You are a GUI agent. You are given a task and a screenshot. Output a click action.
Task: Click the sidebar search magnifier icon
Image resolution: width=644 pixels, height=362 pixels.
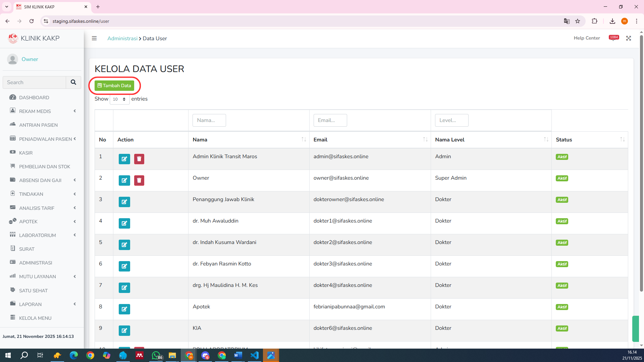coord(73,82)
